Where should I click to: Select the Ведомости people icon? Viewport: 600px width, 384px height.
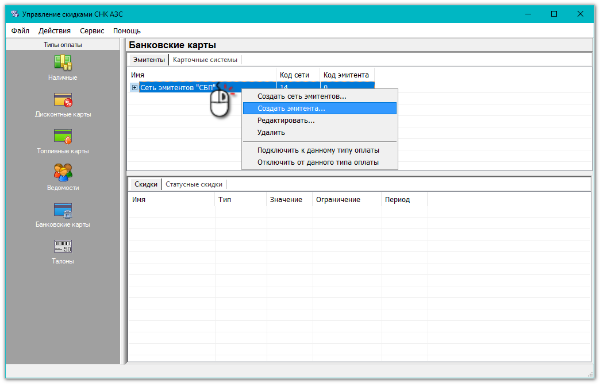63,172
